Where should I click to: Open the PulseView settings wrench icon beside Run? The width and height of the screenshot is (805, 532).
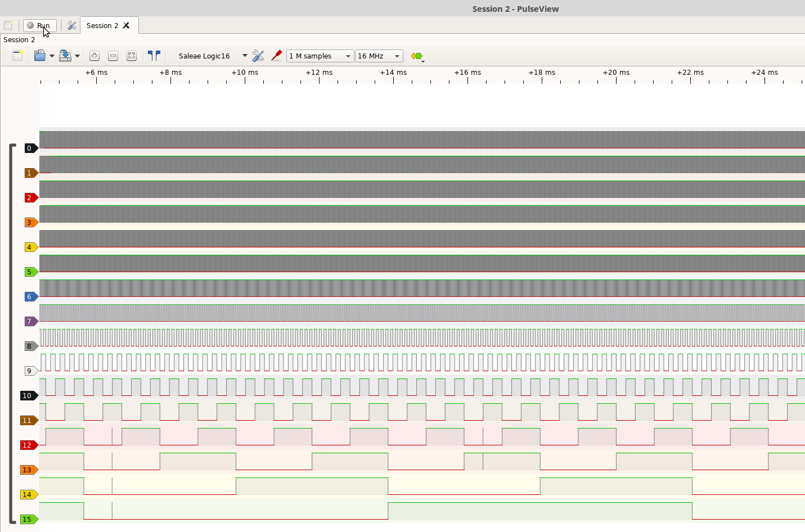(71, 25)
